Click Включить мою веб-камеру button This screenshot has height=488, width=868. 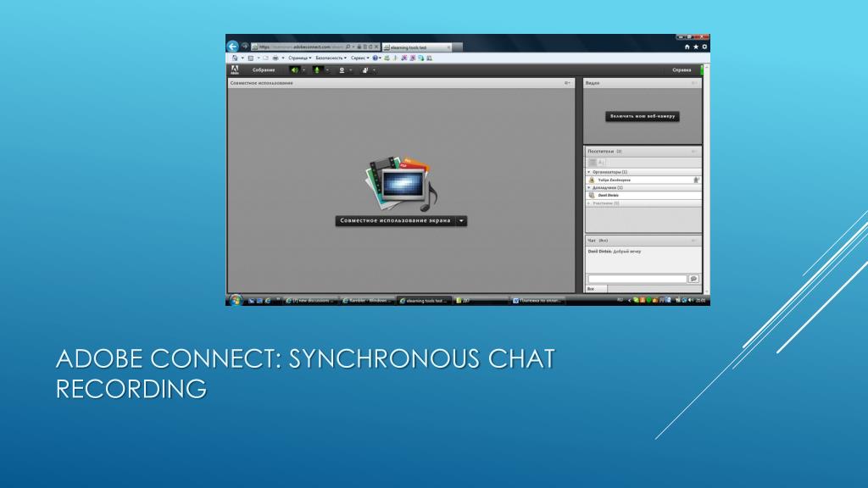tap(643, 116)
